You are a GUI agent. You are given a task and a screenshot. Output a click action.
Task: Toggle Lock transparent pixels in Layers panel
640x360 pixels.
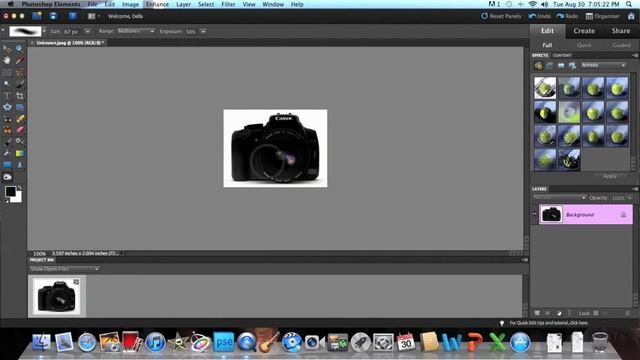point(596,313)
